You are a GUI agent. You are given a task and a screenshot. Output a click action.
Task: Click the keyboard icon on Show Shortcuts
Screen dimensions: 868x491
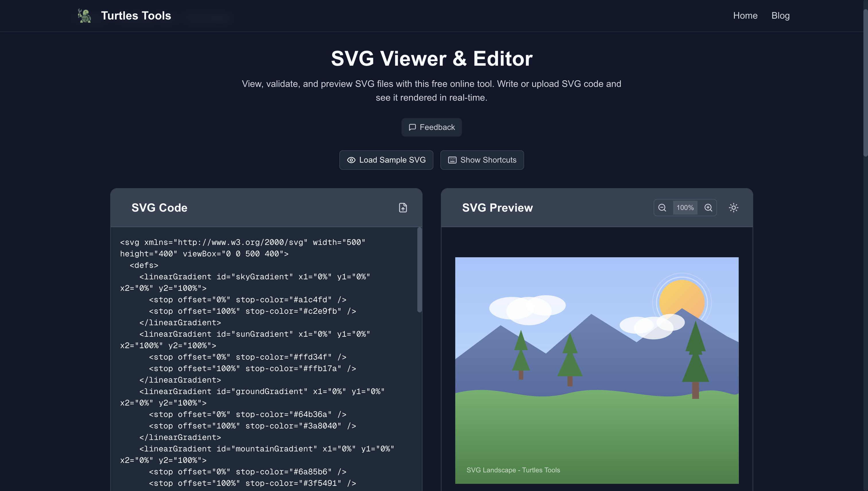[x=452, y=160]
